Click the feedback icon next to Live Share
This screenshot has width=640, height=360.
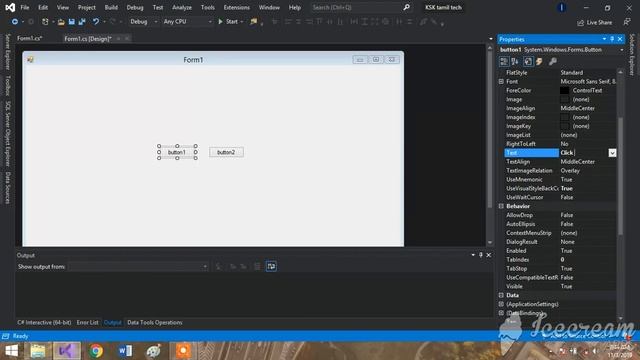627,22
